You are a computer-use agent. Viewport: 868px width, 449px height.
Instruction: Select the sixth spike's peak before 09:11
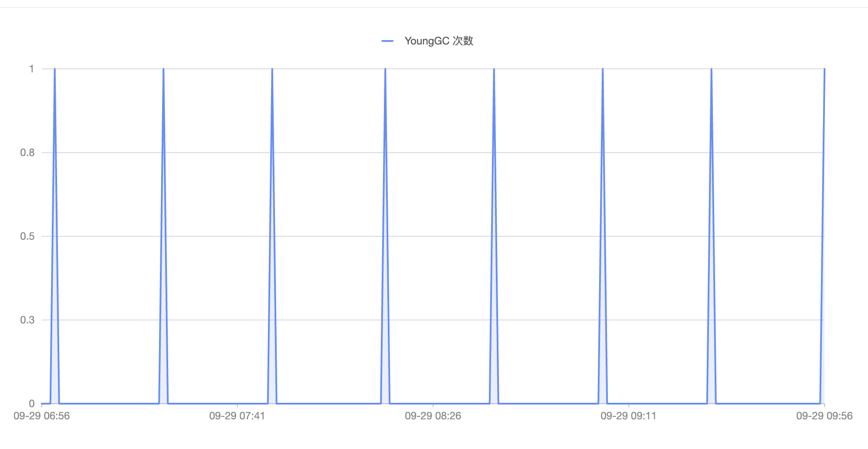603,69
